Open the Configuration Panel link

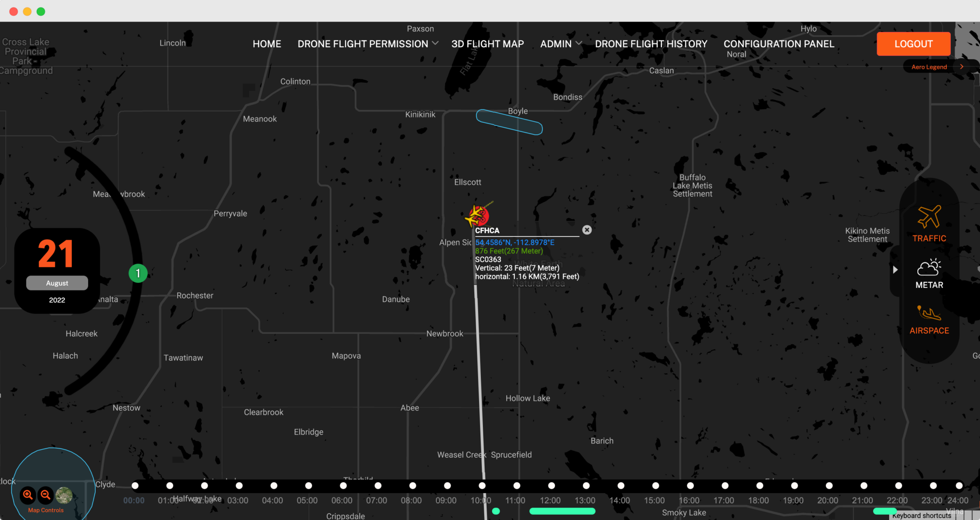(x=779, y=44)
